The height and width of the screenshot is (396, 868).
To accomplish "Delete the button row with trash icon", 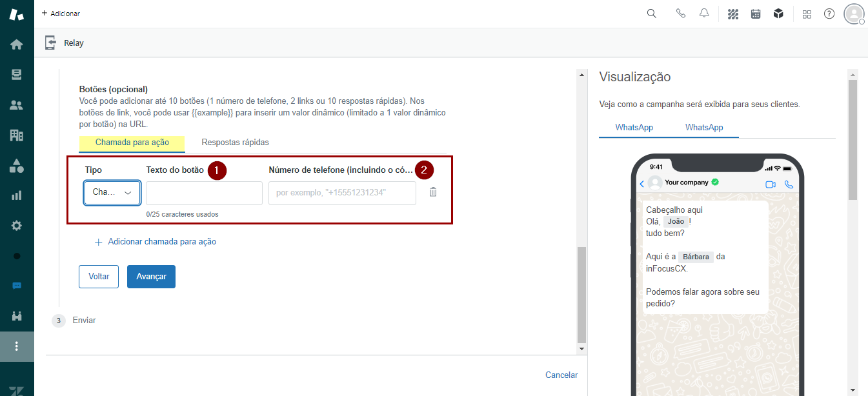I will pyautogui.click(x=433, y=192).
